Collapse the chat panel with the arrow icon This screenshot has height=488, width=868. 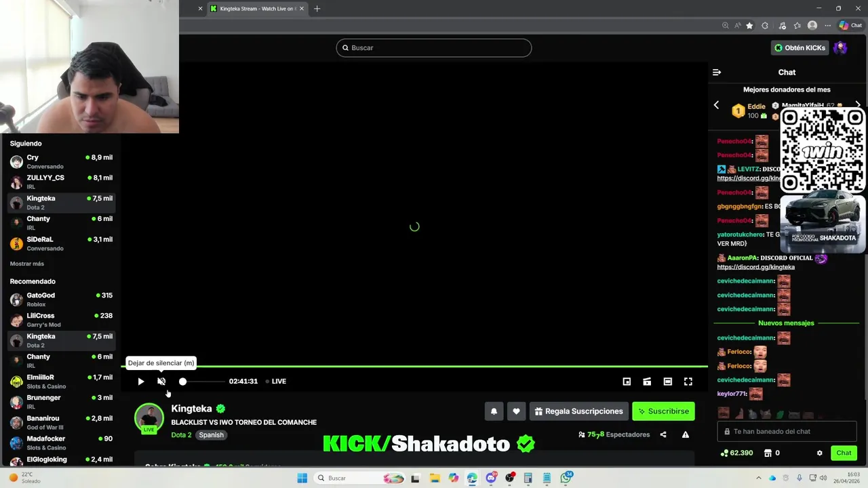pos(717,72)
